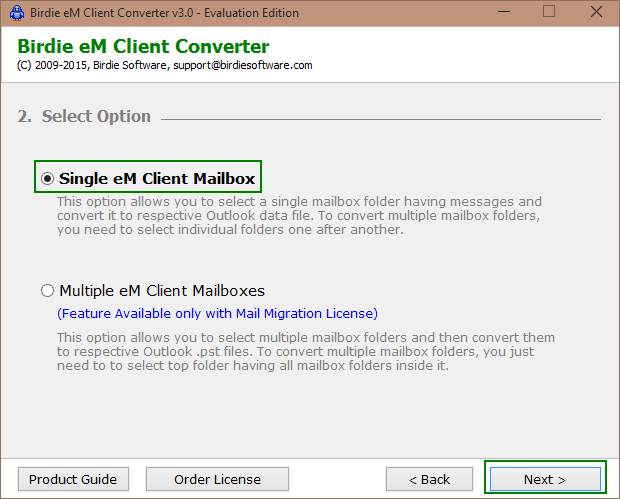Minimize the Birdie eM Client Converter window
The height and width of the screenshot is (499, 620).
504,12
